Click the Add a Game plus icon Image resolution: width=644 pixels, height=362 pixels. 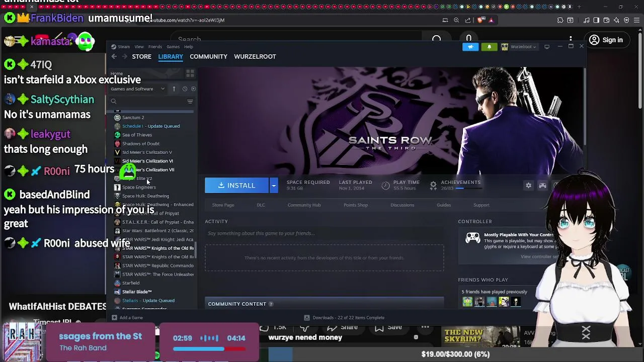point(114,318)
